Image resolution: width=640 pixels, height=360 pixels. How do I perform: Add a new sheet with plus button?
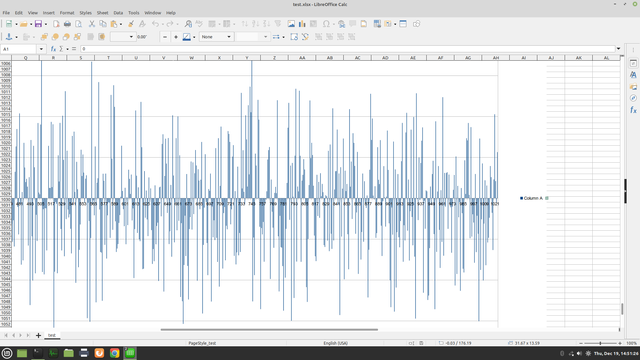pos(38,335)
